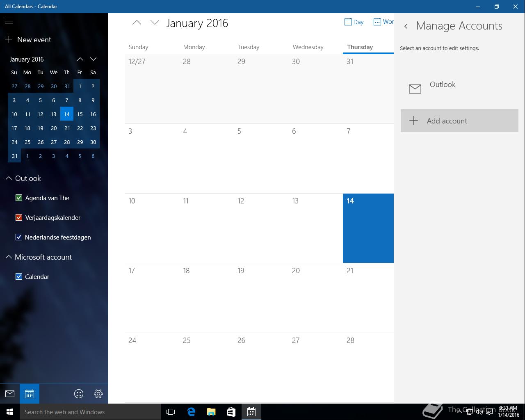
Task: Open the Store app from taskbar
Action: click(231, 412)
